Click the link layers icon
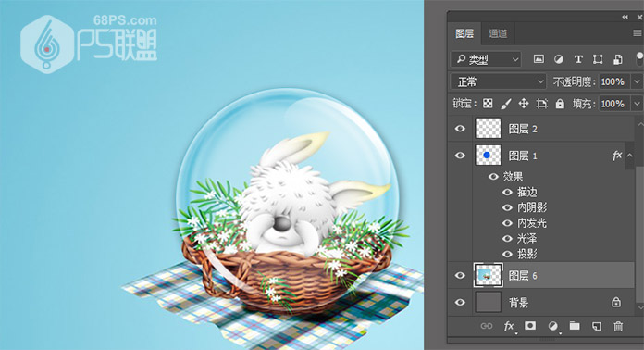The height and width of the screenshot is (350, 644). (x=487, y=326)
